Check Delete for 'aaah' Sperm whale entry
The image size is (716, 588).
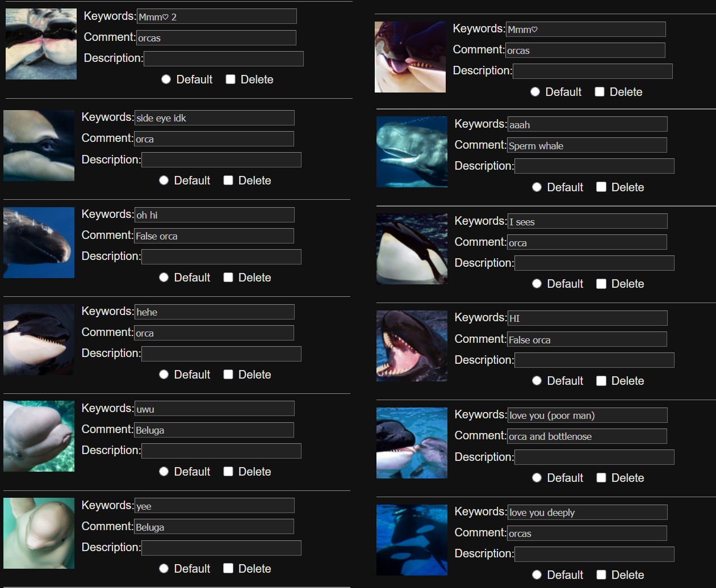point(601,187)
